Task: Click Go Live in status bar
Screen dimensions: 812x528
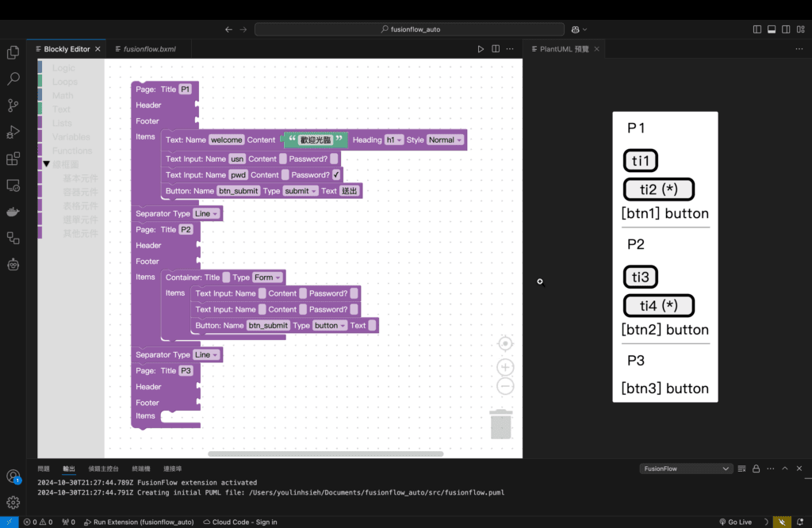Action: coord(735,522)
